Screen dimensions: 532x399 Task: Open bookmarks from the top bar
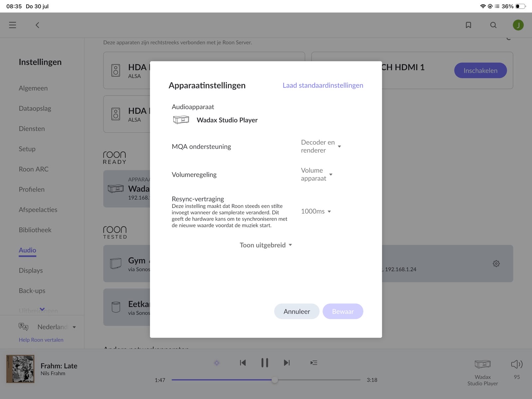[x=468, y=25]
